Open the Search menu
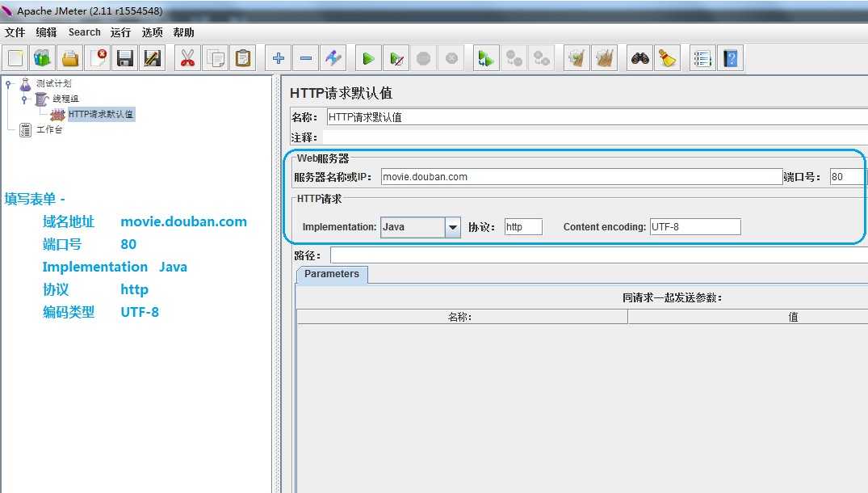The height and width of the screenshot is (493, 868). [x=85, y=32]
